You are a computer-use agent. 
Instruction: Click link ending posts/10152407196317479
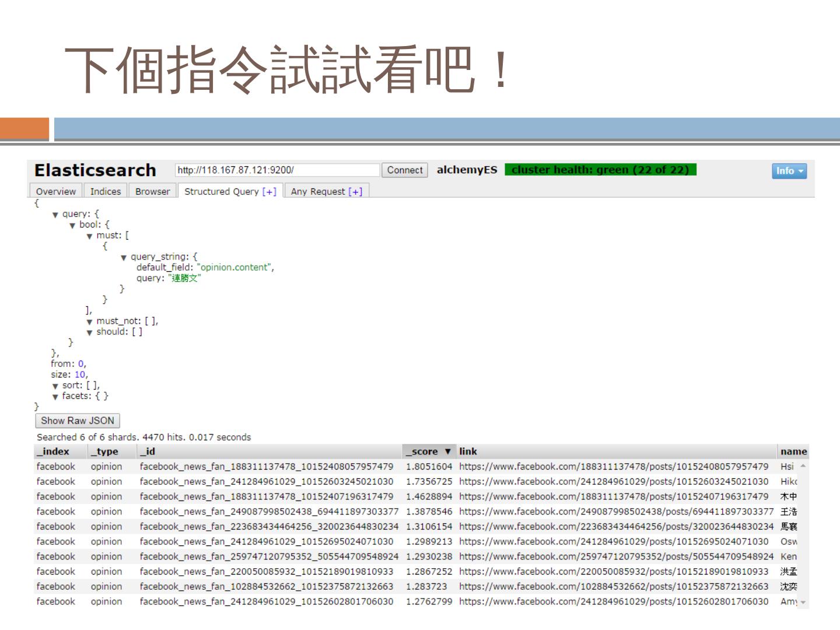614,496
